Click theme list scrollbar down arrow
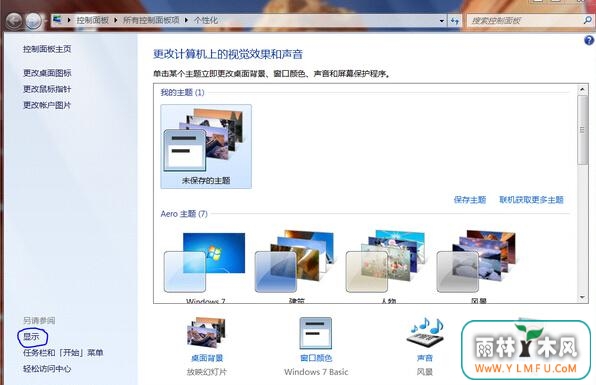The width and height of the screenshot is (596, 385). [582, 298]
